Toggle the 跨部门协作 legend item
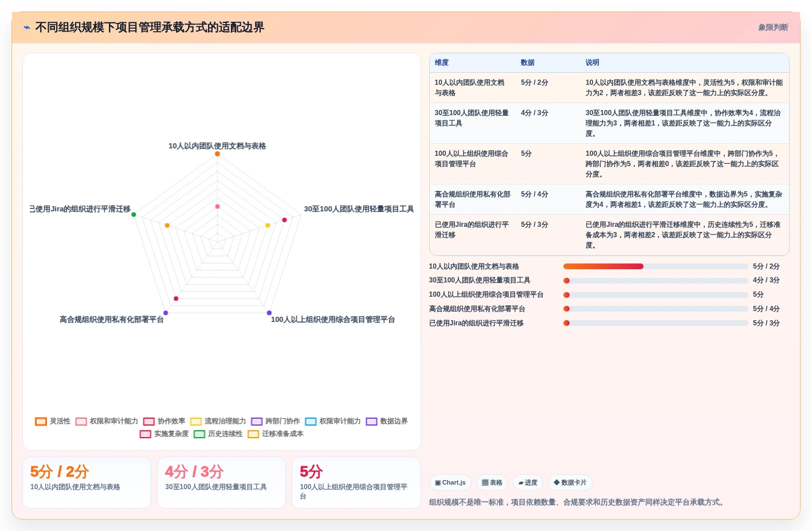Viewport: 812px width, 531px height. 276,422
